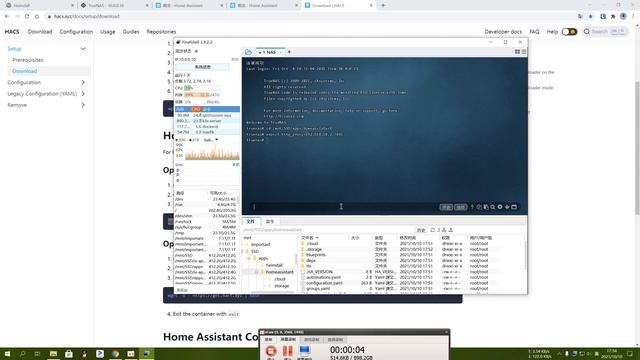The width and height of the screenshot is (640, 360).
Task: Click the history button above file list
Action: pos(421,230)
